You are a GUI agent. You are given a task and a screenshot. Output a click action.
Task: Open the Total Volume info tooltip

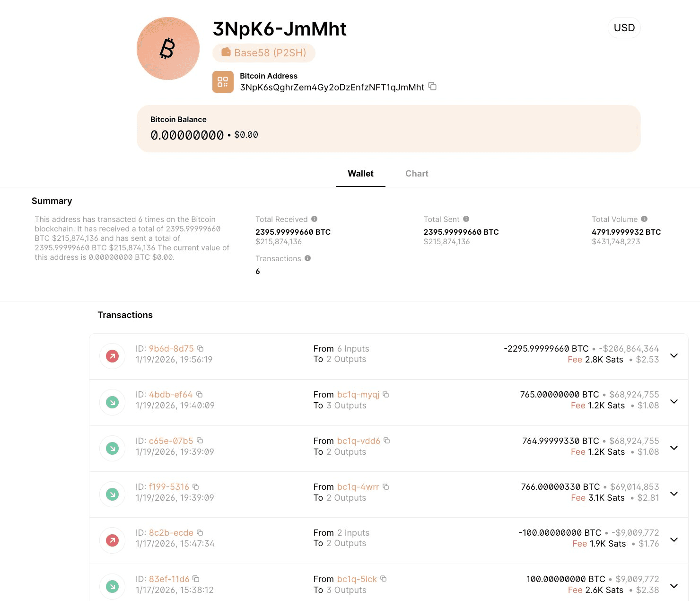643,219
